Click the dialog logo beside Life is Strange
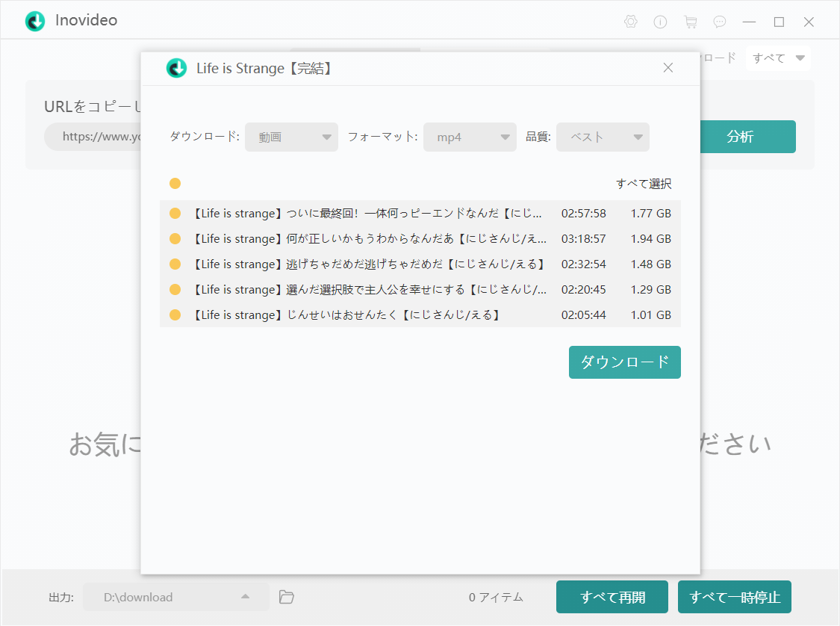 pos(176,68)
